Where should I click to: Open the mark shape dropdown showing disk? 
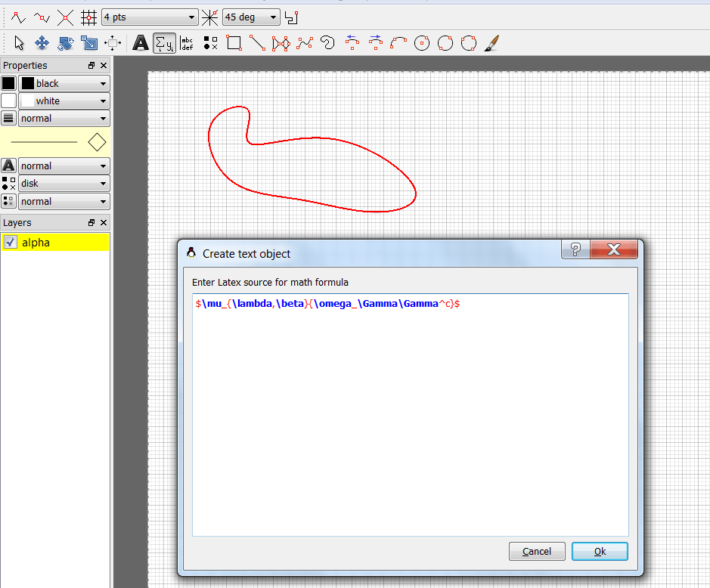[64, 183]
